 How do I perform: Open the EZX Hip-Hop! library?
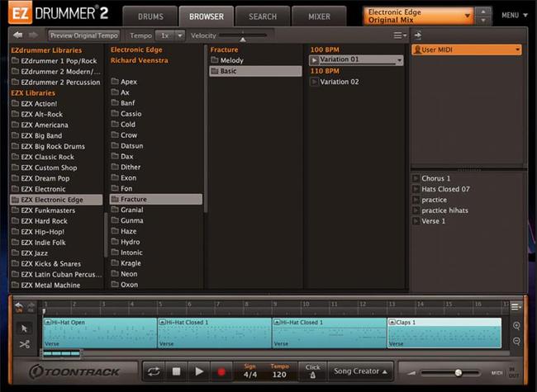(x=56, y=232)
